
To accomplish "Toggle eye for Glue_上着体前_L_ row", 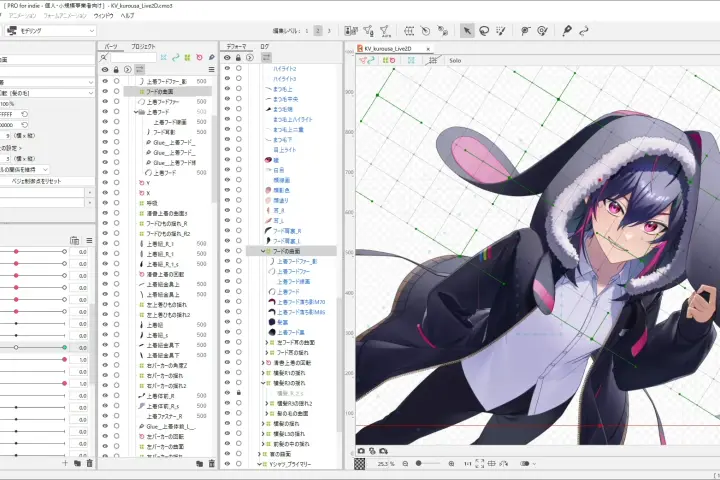I will (x=105, y=426).
